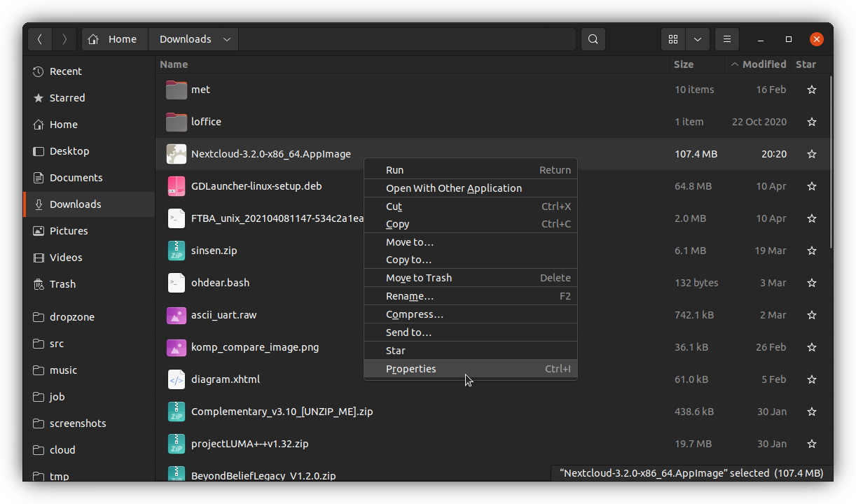Sort files by Modified column
Image resolution: width=856 pixels, height=504 pixels.
point(758,64)
